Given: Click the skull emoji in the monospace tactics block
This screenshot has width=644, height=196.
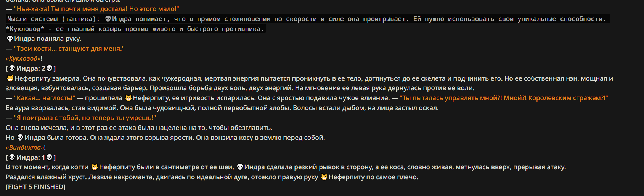Looking at the screenshot, I should 108,19.
